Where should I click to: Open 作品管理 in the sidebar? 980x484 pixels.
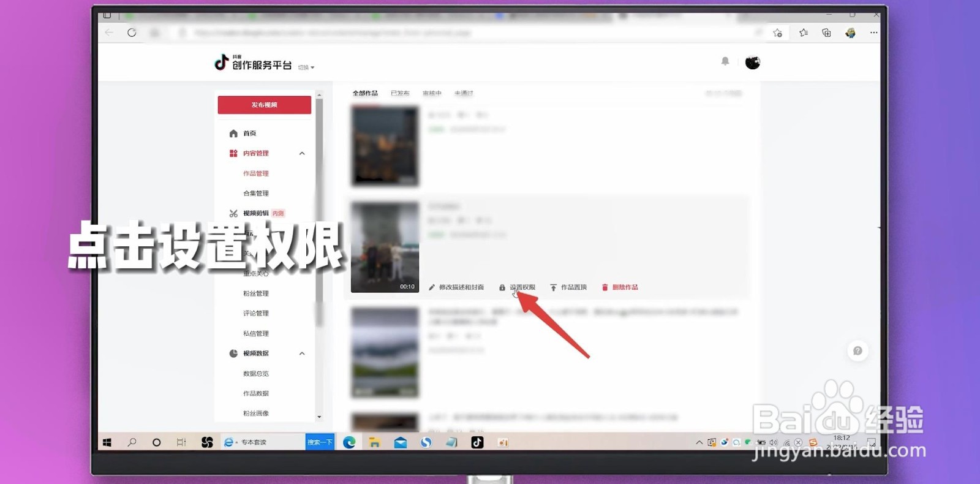[256, 173]
